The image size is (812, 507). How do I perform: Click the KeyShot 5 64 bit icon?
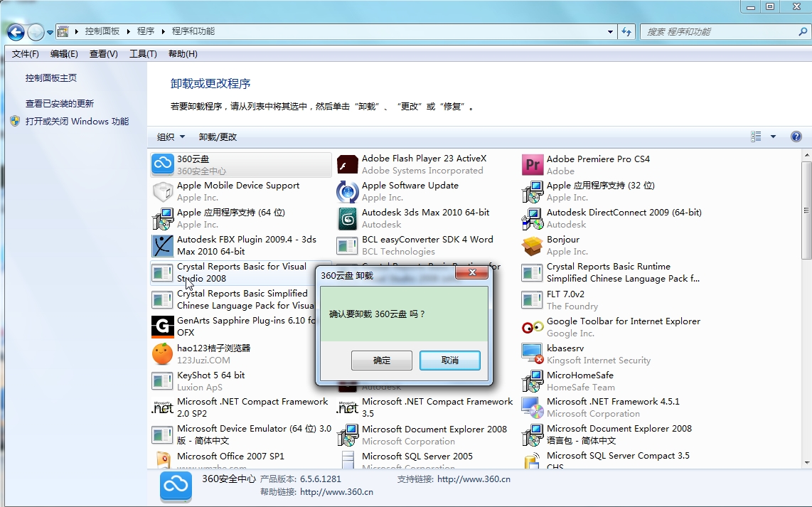[x=163, y=380]
